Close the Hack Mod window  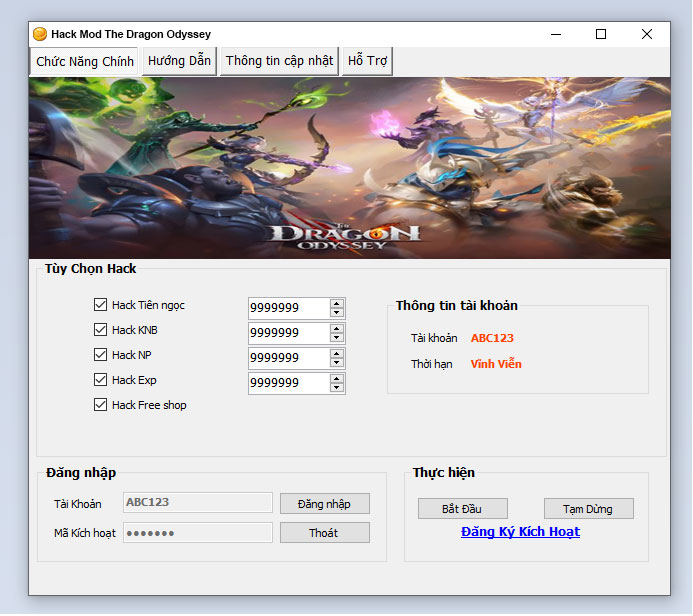click(647, 34)
